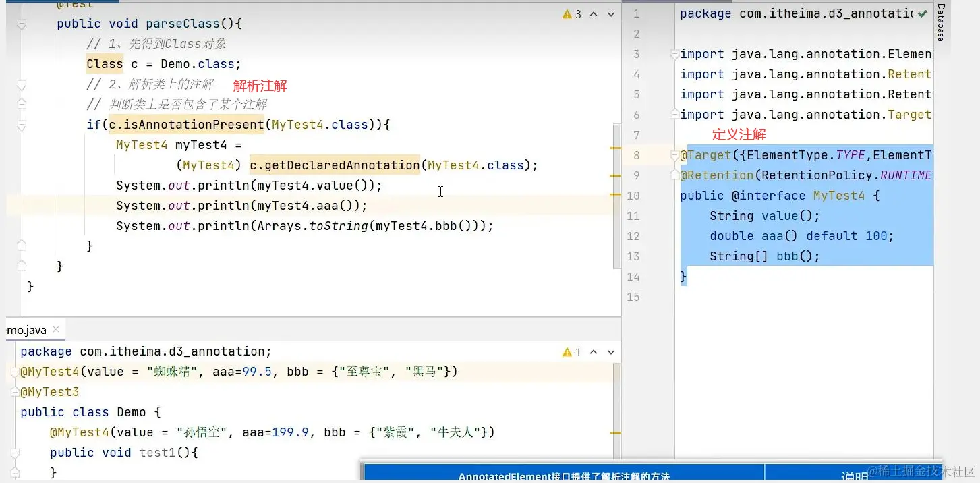
Task: Click 'double aaa() default 100;' line
Action: pyautogui.click(x=802, y=236)
